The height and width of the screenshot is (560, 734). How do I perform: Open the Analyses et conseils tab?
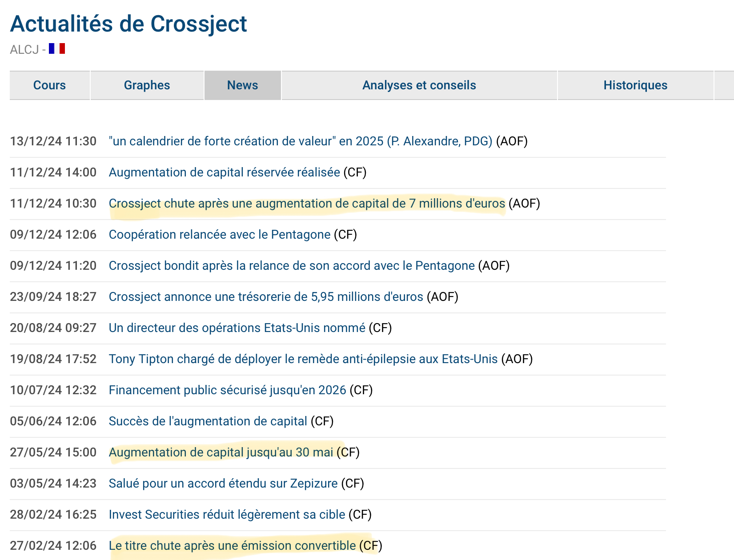(419, 85)
